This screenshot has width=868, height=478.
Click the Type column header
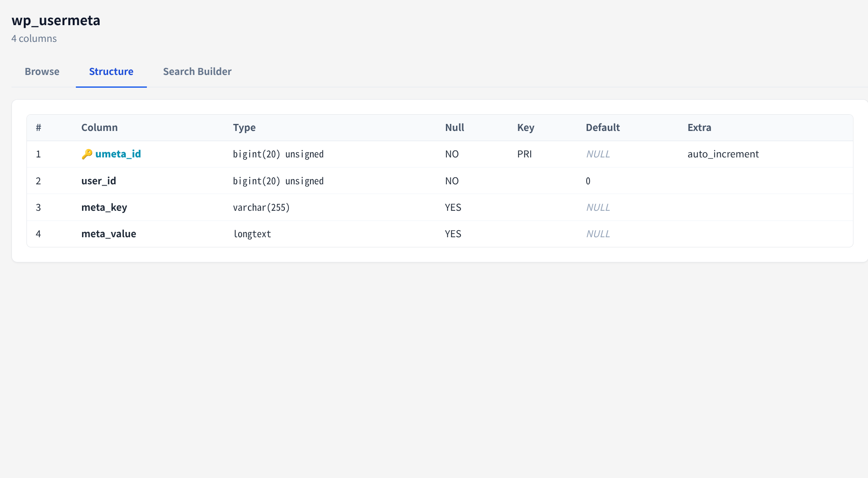(244, 127)
